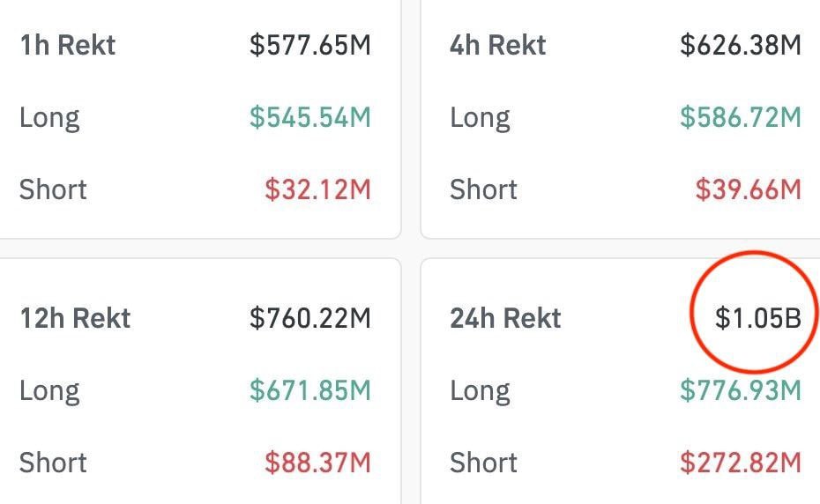Screen dimensions: 820x504
Task: Click the circled 24h total $1.05B
Action: (757, 318)
